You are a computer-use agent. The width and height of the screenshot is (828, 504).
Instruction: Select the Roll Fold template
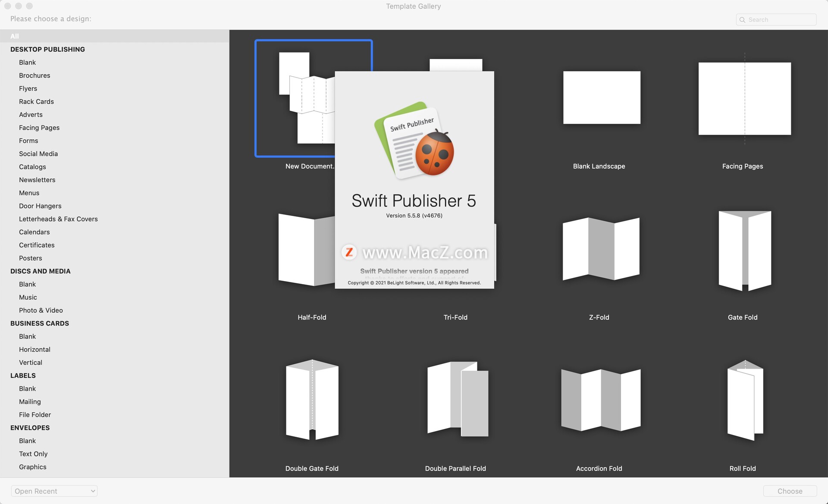(x=745, y=400)
